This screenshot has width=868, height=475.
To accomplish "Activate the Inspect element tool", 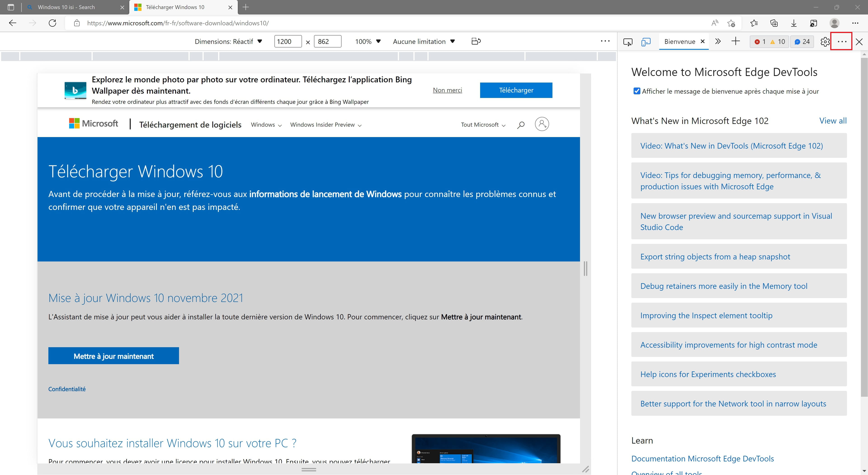I will tap(628, 42).
